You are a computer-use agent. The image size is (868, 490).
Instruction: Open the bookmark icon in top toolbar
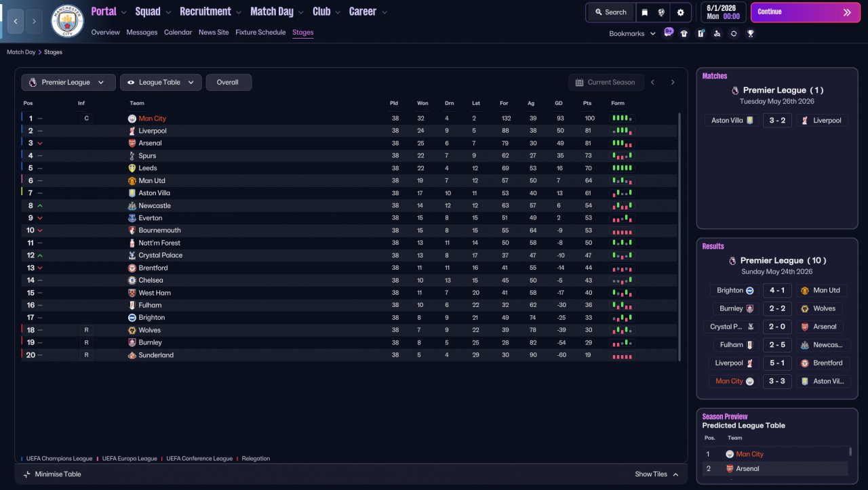click(x=644, y=12)
